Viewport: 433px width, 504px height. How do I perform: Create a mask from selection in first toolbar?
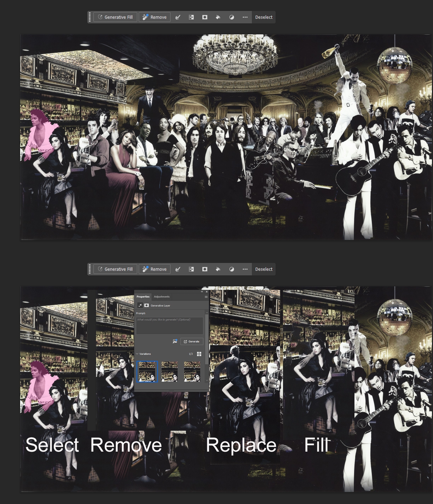pyautogui.click(x=205, y=17)
